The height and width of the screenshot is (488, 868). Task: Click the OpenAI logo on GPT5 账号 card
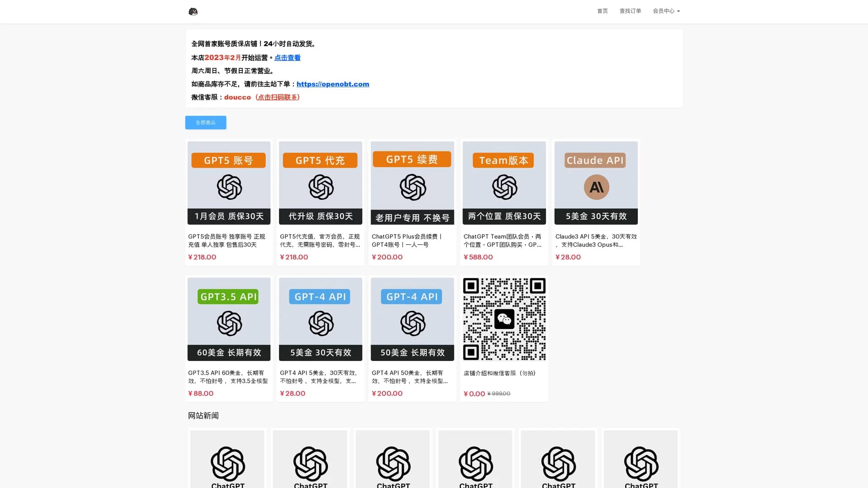(229, 187)
